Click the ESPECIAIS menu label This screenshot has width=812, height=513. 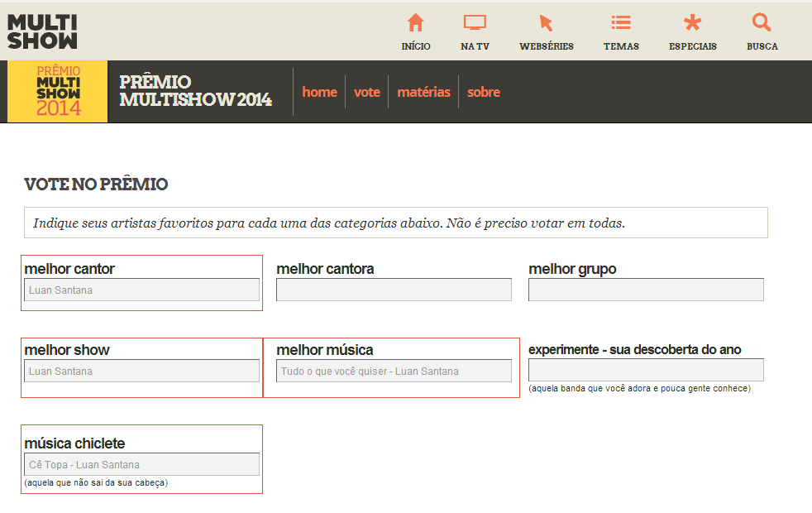693,46
